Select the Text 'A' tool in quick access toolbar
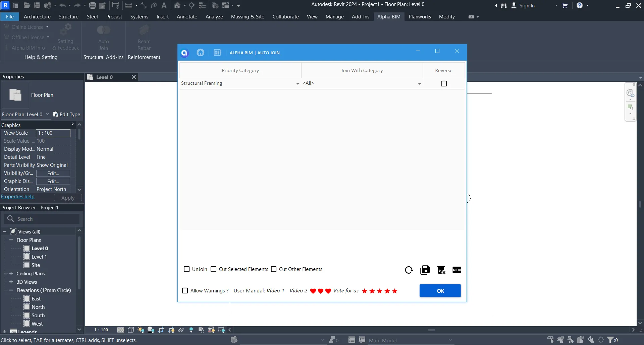644x345 pixels. pyautogui.click(x=164, y=5)
